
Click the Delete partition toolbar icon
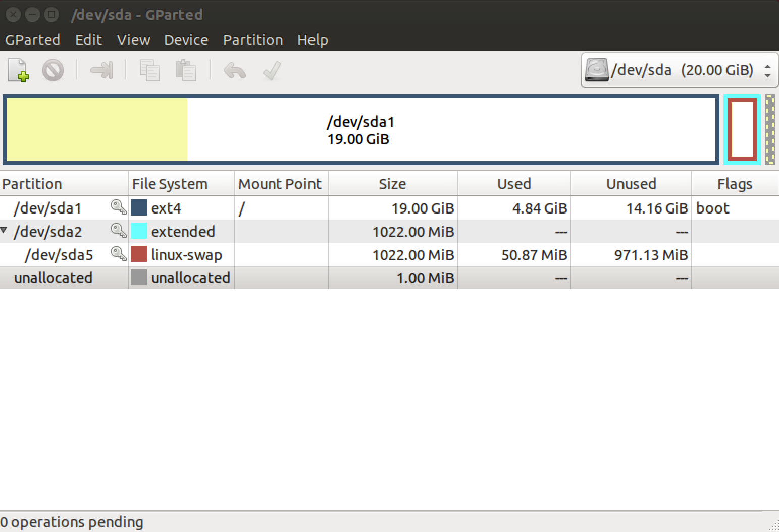coord(53,70)
